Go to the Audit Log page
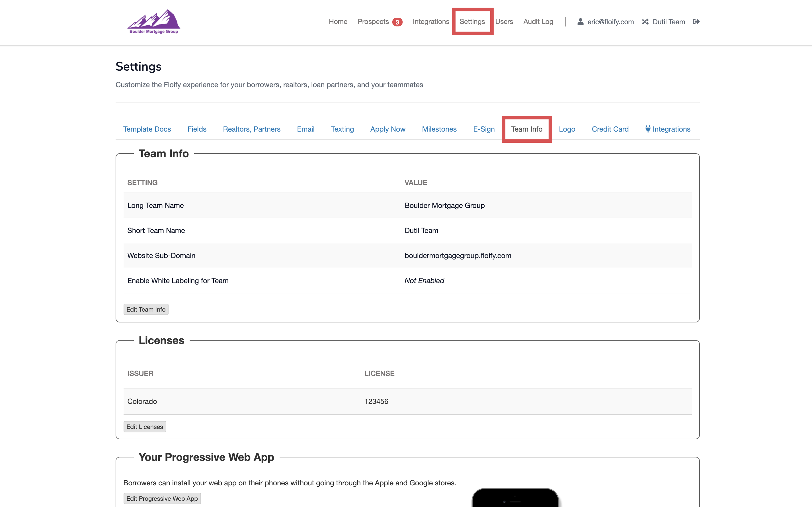Viewport: 812px width, 507px height. coord(538,22)
